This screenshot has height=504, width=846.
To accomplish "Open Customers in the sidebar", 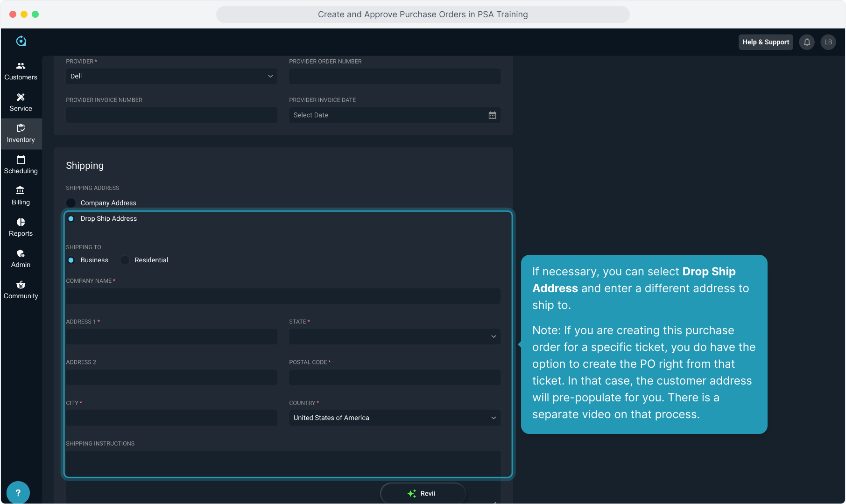I will click(x=21, y=71).
